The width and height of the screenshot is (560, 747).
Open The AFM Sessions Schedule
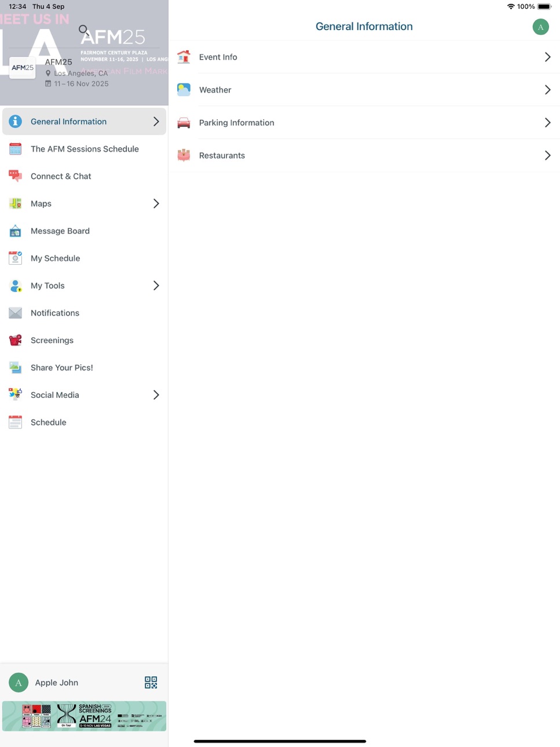pyautogui.click(x=84, y=149)
